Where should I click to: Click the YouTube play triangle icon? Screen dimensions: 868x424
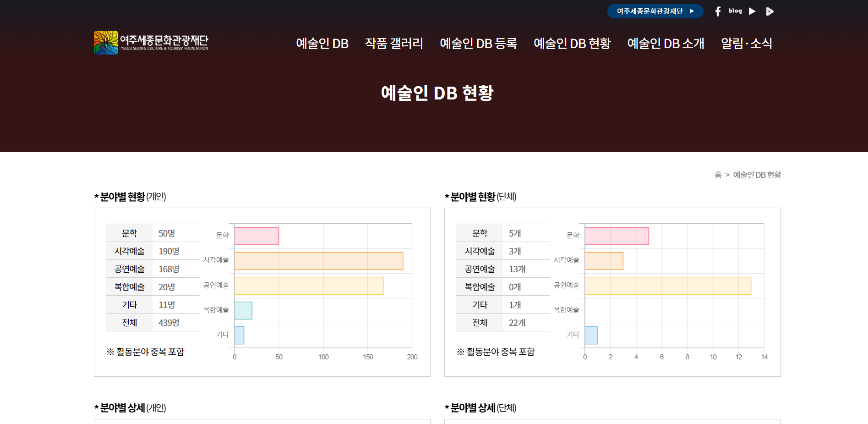[752, 11]
